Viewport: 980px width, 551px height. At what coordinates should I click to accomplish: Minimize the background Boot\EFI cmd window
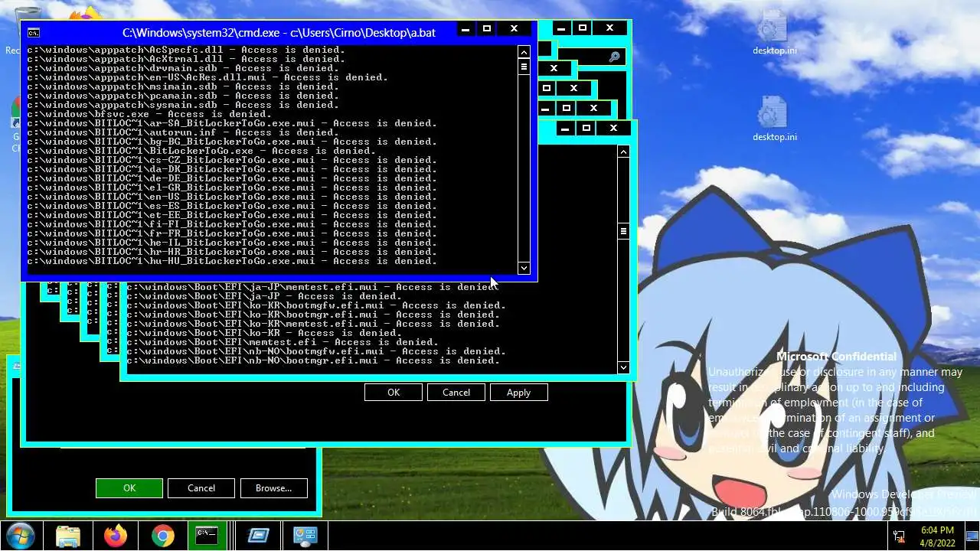pos(564,129)
